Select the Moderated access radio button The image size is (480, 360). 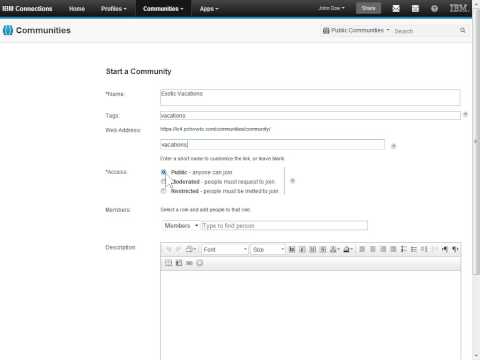pos(163,181)
